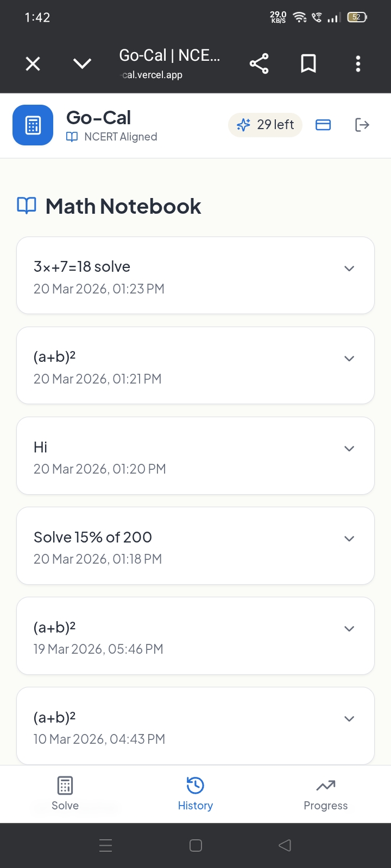Image resolution: width=391 pixels, height=868 pixels.
Task: Tap the Android back navigation button
Action: [285, 845]
